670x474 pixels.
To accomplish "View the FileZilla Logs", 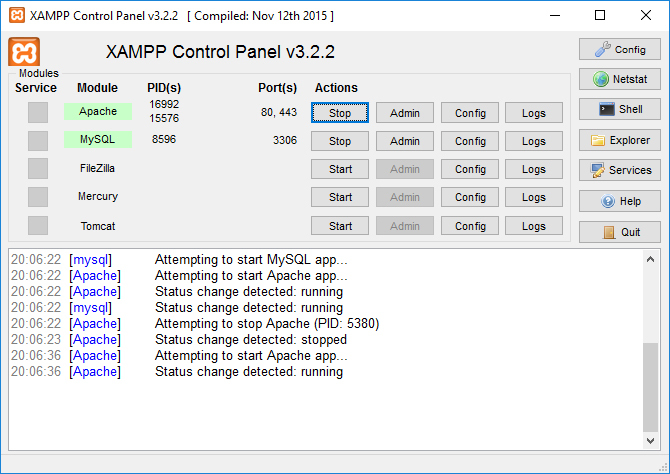I will tap(534, 169).
